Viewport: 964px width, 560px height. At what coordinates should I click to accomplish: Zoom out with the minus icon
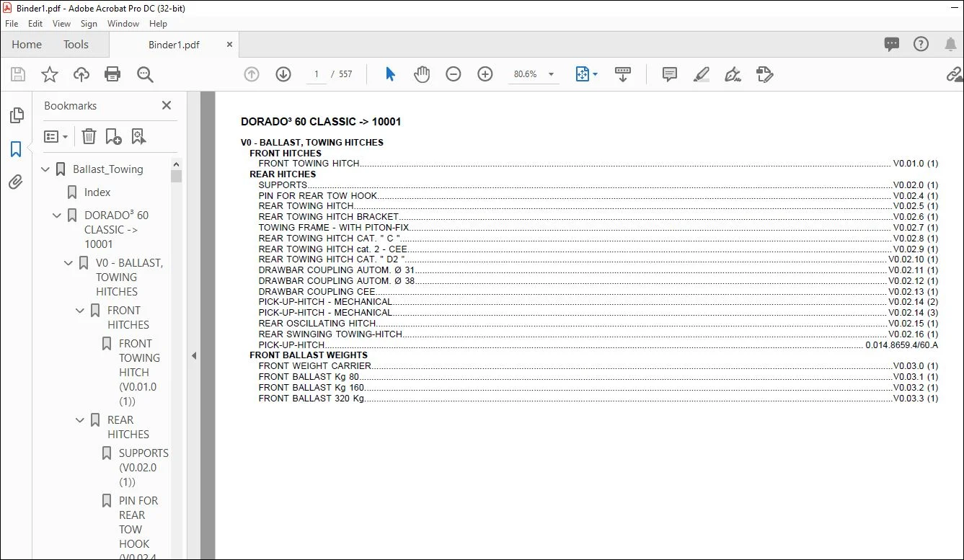454,74
